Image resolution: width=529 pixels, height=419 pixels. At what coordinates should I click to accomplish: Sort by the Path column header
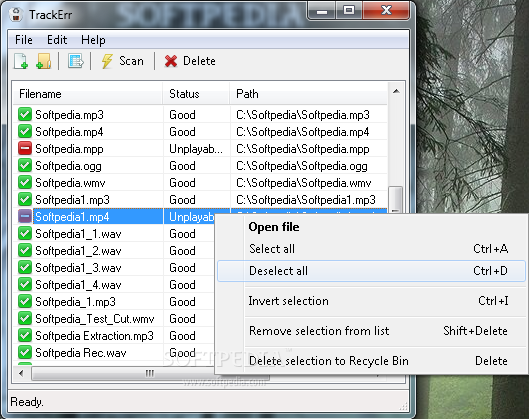(308, 94)
